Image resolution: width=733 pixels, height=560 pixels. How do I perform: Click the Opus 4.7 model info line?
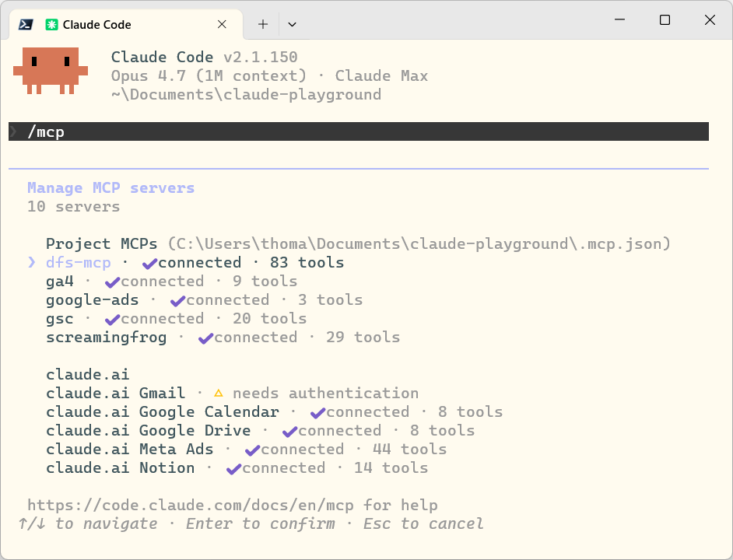(269, 75)
